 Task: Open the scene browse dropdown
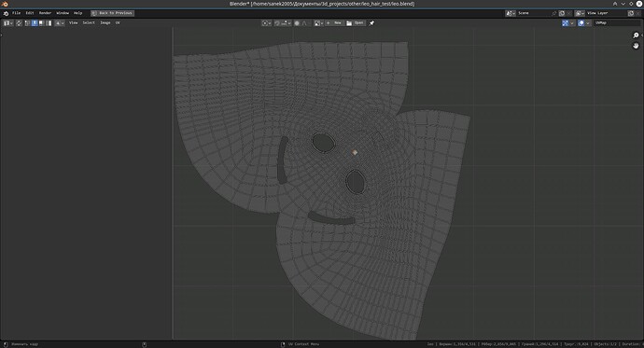pyautogui.click(x=511, y=13)
